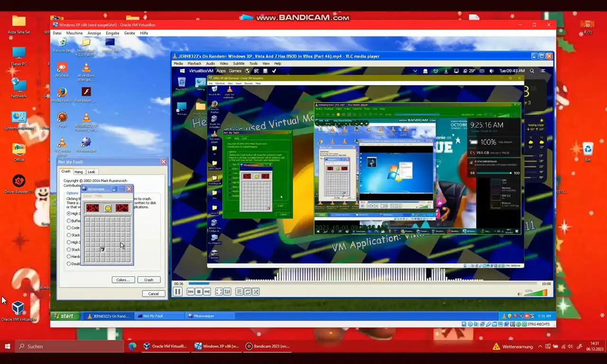Skip to previous media in VLC
Image resolution: width=607 pixels, height=364 pixels.
(x=190, y=291)
